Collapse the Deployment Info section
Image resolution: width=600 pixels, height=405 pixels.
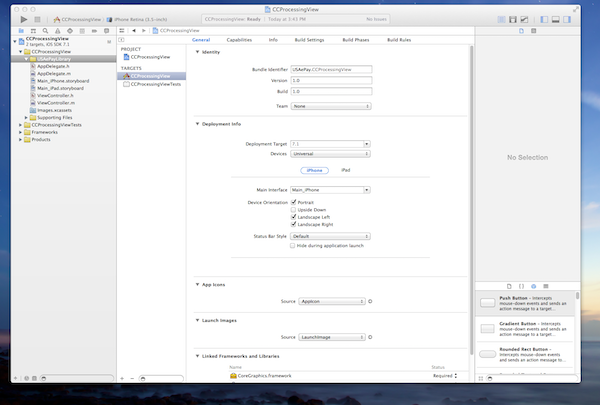coord(197,123)
